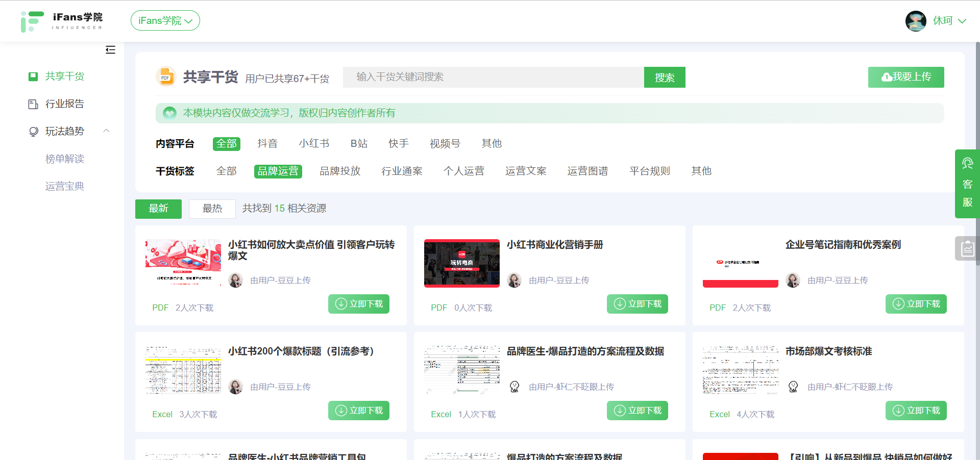980x460 pixels.
Task: Switch to the 最热 sort tab
Action: tap(212, 209)
